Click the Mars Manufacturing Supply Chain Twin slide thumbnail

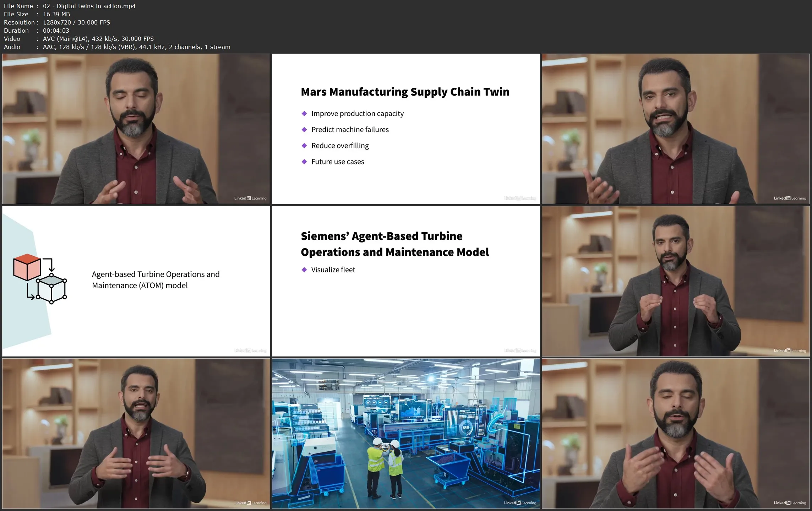(405, 129)
